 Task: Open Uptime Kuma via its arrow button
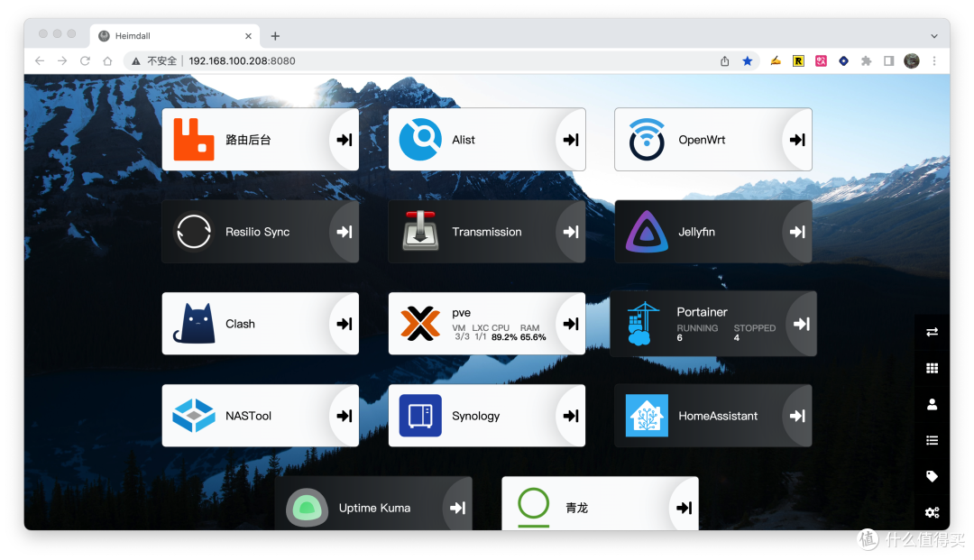[458, 507]
